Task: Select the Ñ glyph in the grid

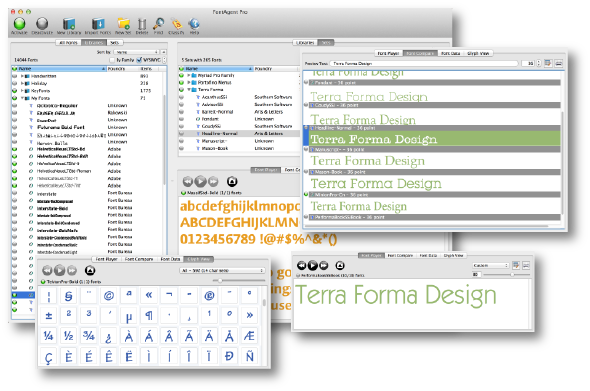Action: pos(249,356)
